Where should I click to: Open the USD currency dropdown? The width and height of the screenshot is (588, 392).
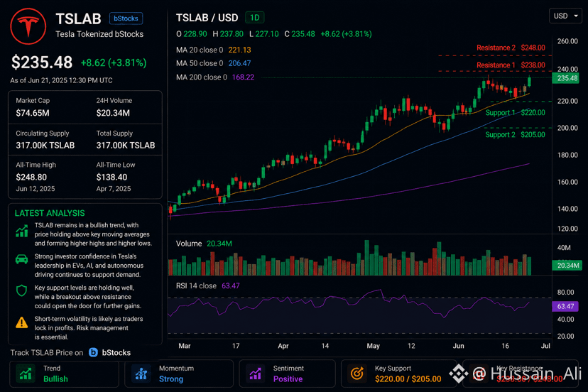tap(565, 16)
